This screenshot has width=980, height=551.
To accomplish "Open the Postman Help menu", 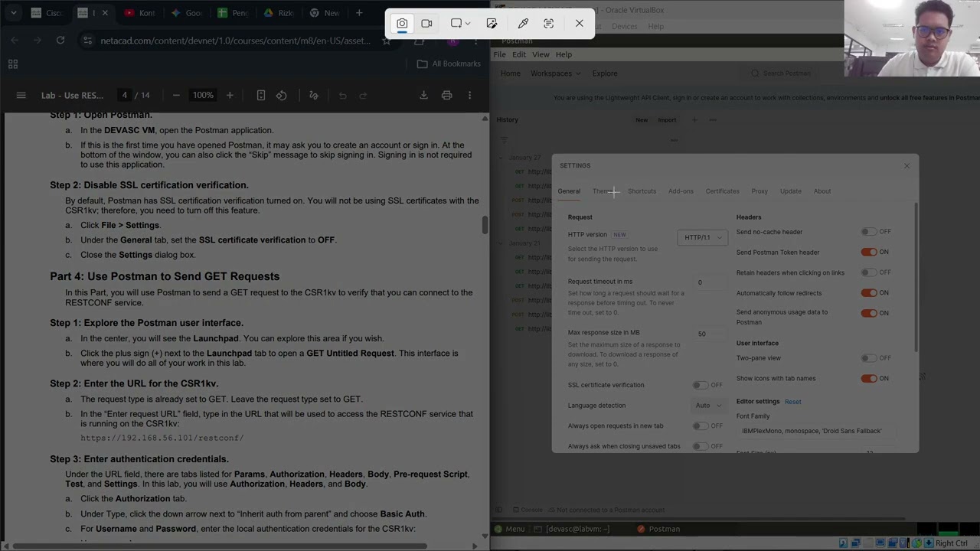I will pyautogui.click(x=563, y=54).
